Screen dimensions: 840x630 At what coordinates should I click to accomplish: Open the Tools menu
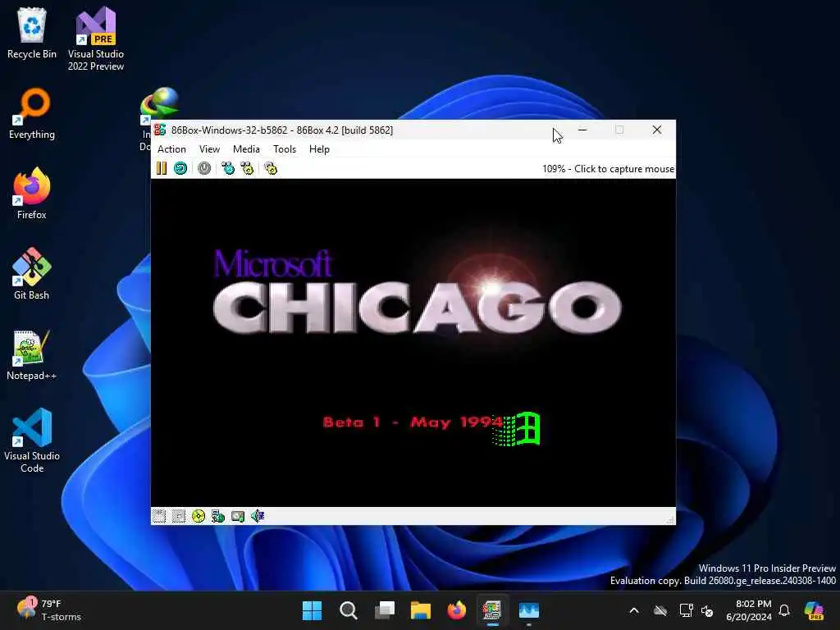(285, 149)
